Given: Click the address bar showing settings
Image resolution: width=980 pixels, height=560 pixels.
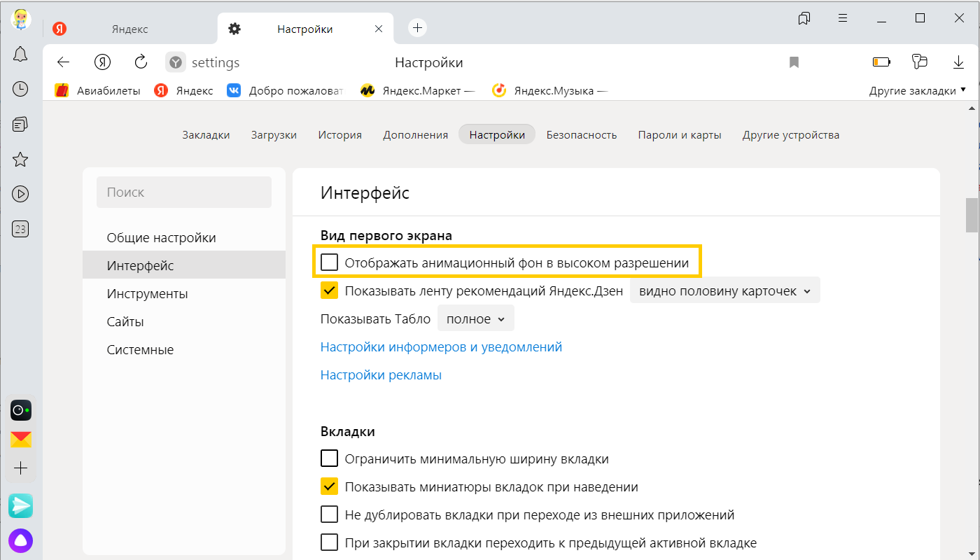Looking at the screenshot, I should click(x=216, y=62).
